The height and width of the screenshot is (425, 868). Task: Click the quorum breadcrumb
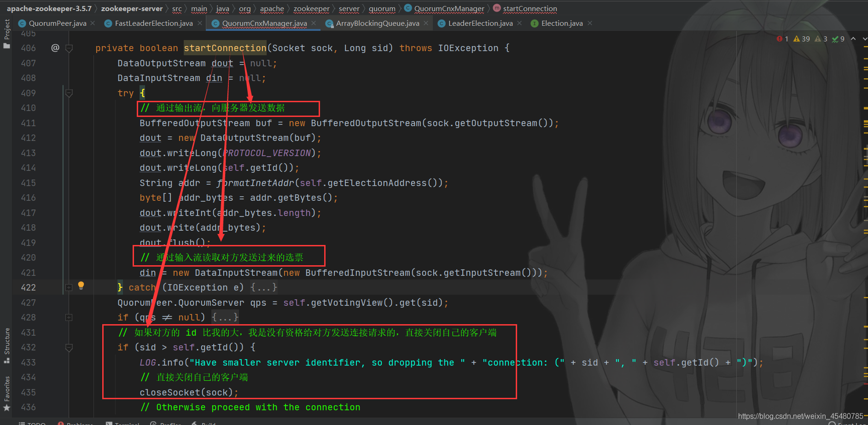(382, 8)
